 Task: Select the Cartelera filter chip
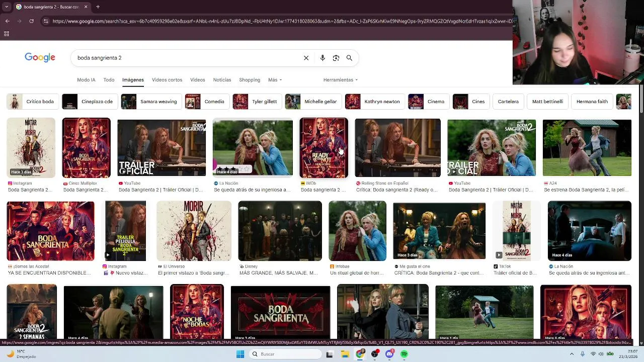coord(508,102)
